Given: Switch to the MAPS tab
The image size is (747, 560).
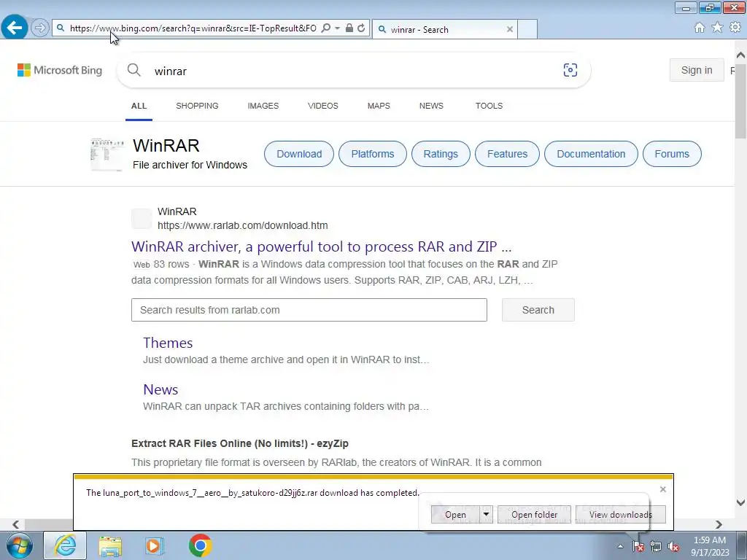Looking at the screenshot, I should (x=379, y=106).
